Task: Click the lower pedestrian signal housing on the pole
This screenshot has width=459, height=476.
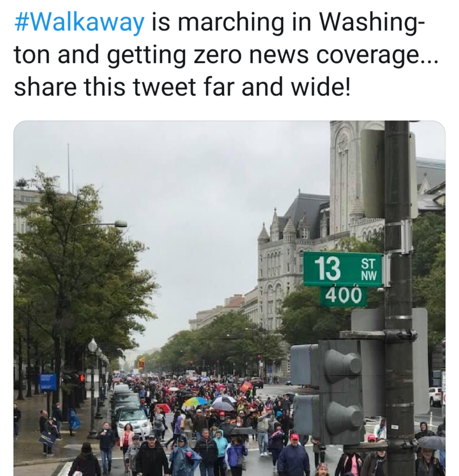Action: point(329,416)
